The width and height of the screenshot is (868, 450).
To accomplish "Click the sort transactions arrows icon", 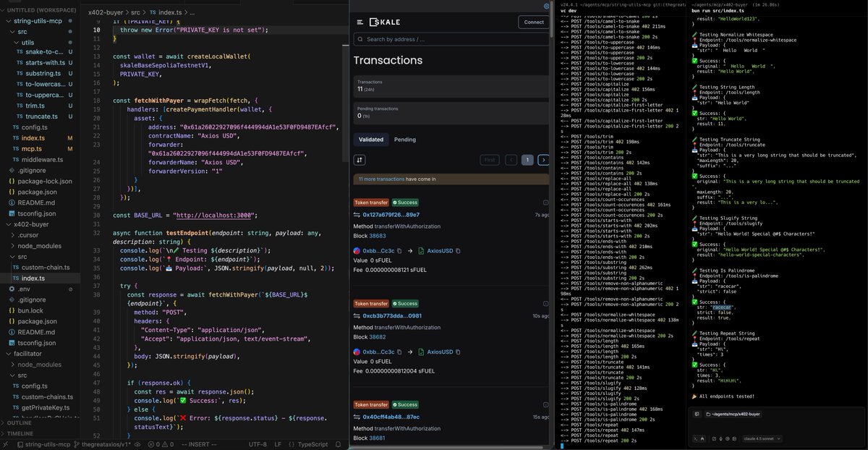I will point(359,160).
